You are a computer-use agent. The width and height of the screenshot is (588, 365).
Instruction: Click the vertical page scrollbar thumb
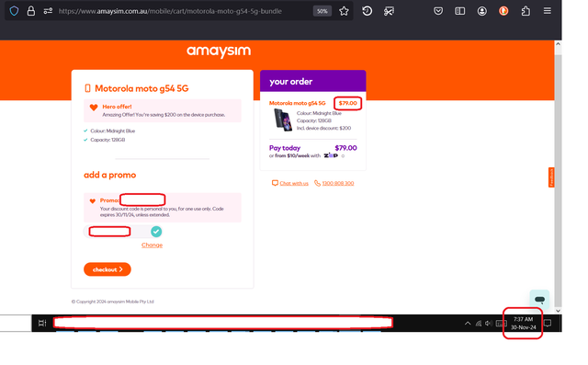558,180
